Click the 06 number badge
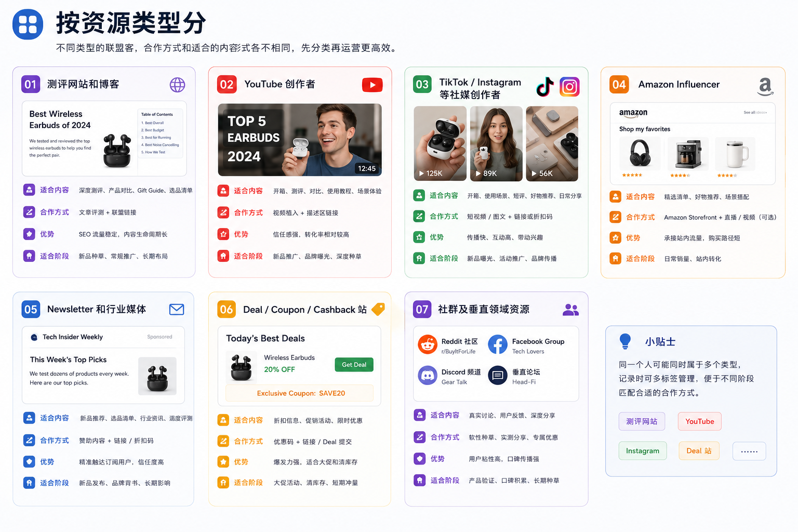This screenshot has width=798, height=532. coord(227,310)
